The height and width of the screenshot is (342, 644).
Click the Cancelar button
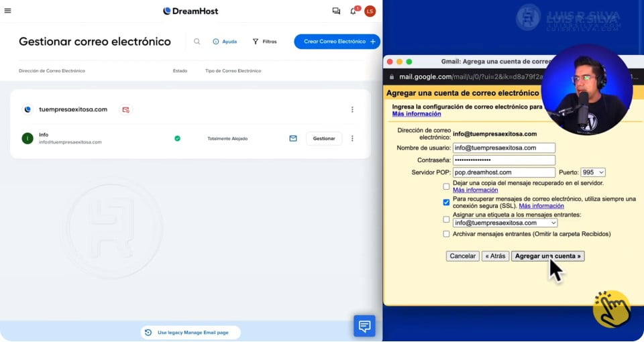pos(462,256)
